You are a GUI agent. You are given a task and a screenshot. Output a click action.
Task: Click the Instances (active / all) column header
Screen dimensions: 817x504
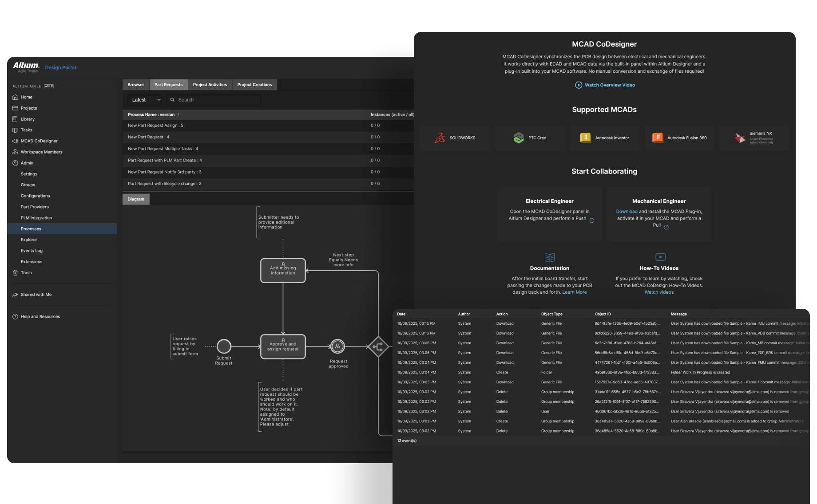392,114
